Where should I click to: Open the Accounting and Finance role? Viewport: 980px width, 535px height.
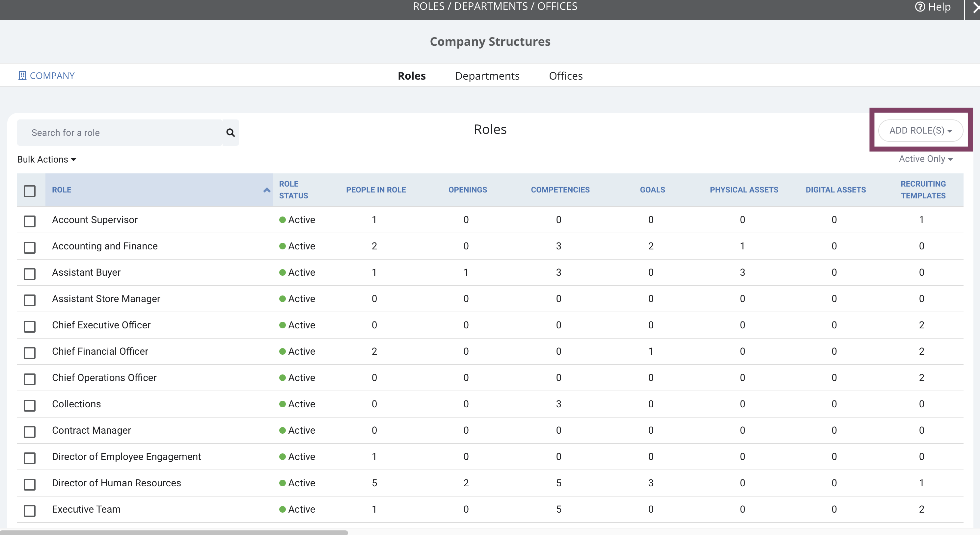(x=105, y=246)
